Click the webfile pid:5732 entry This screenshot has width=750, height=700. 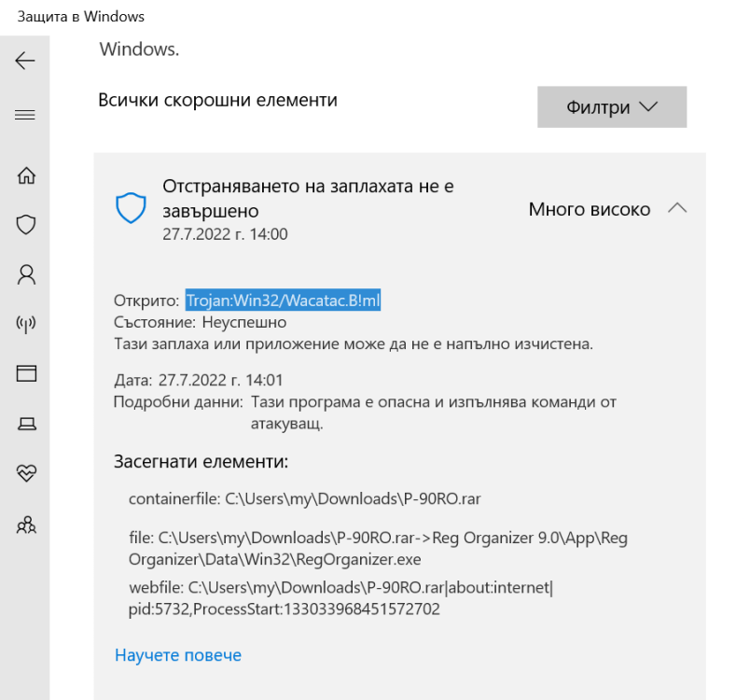click(x=340, y=598)
